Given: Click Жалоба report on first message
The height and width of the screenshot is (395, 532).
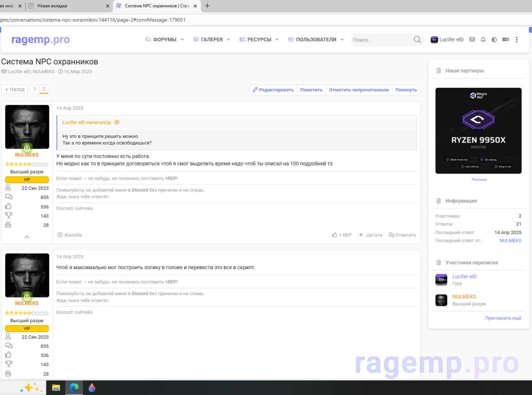Looking at the screenshot, I should [70, 235].
